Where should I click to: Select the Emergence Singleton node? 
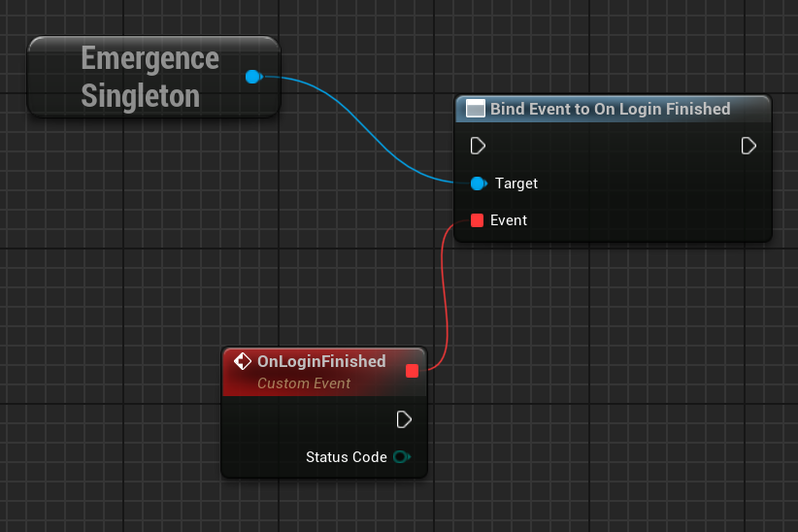pos(153,77)
